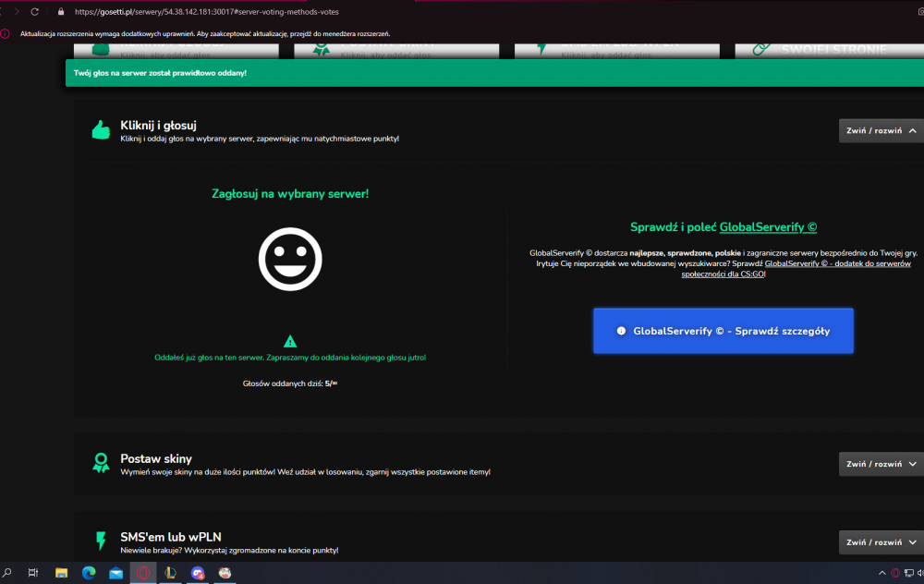
Task: Switch to Opera GX on the taskbar
Action: 143,573
